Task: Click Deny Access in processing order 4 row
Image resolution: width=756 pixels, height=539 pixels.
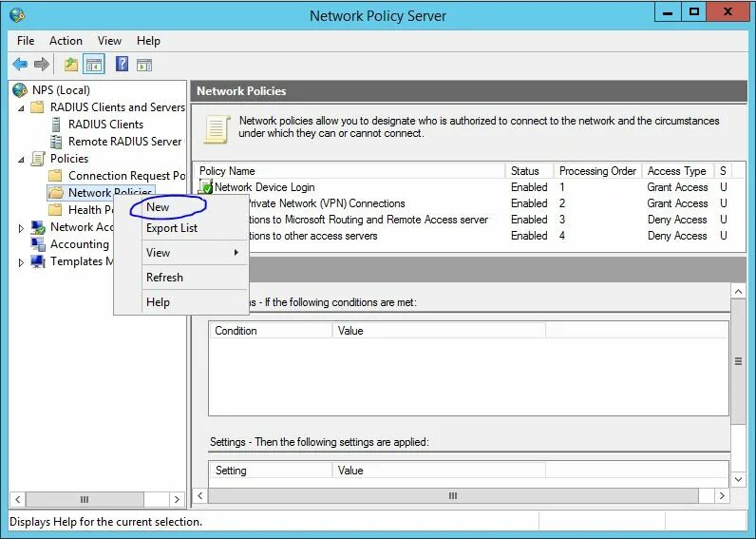Action: click(x=677, y=236)
